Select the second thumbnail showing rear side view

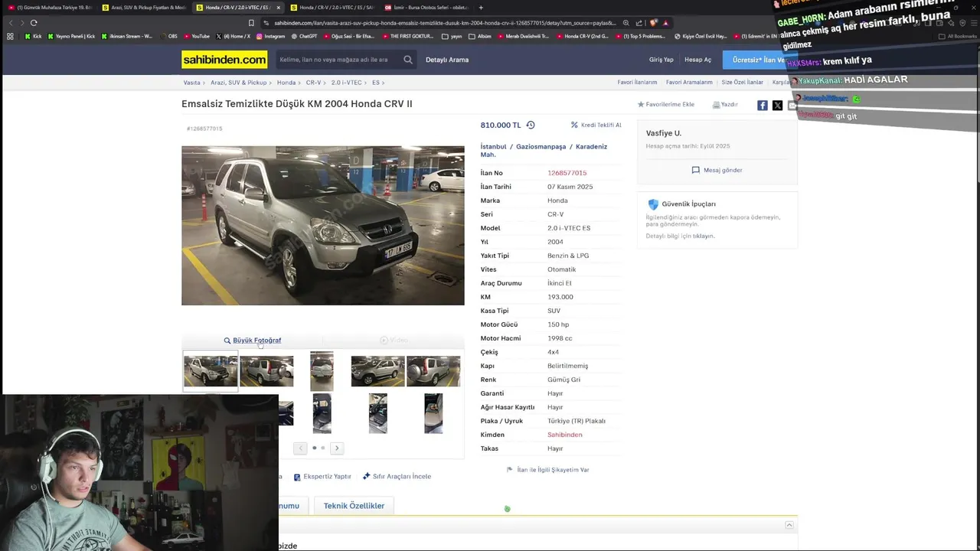coord(266,371)
